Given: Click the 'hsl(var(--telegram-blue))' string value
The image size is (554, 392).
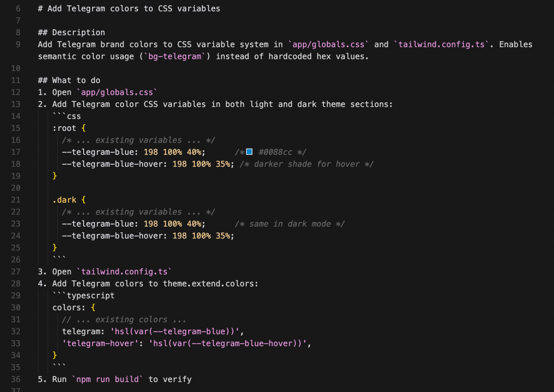Looking at the screenshot, I should tap(175, 332).
